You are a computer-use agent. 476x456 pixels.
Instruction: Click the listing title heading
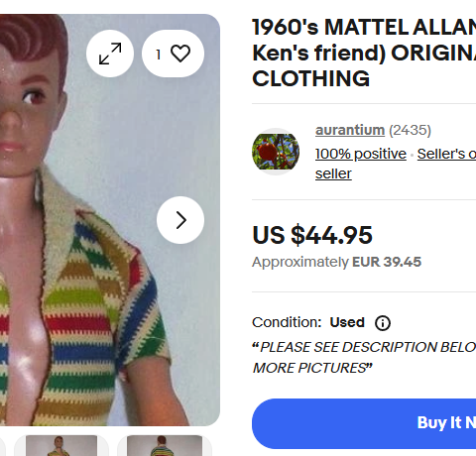364,53
